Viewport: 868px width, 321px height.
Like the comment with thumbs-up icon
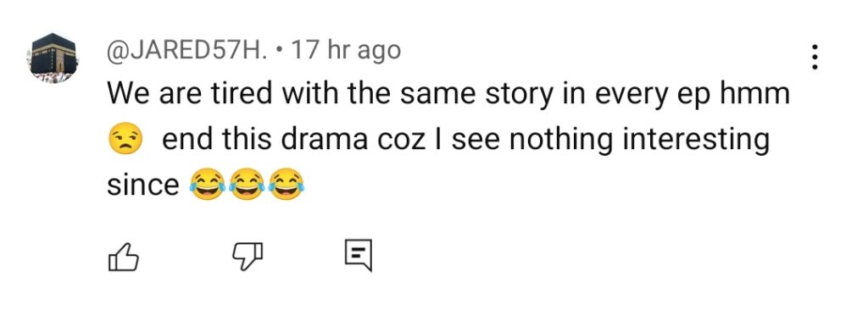click(122, 257)
